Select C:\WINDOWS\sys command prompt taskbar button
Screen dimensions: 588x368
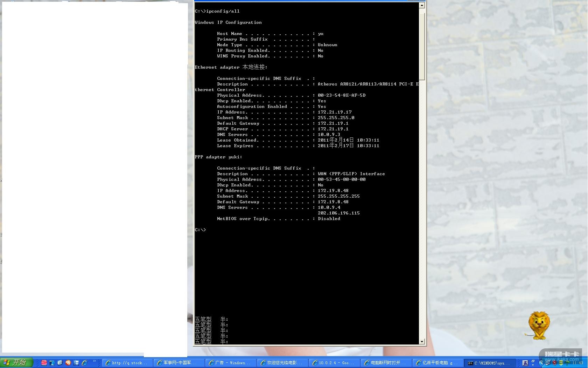tap(490, 363)
